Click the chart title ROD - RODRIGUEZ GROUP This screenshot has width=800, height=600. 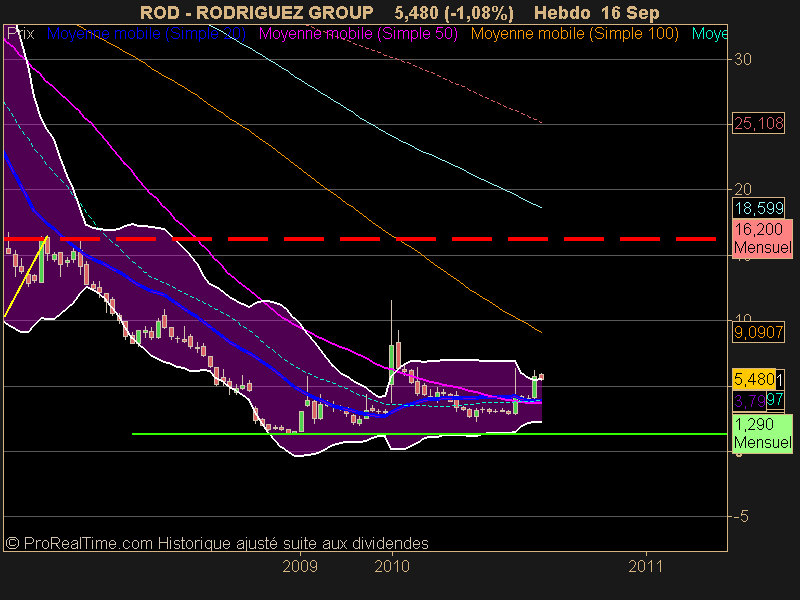[257, 12]
